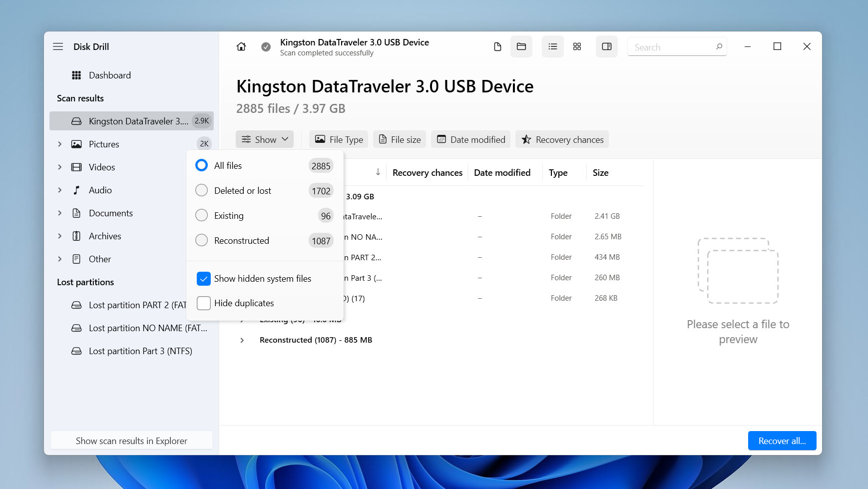Screen dimensions: 868x489
Task: Open the hamburger menu icon
Action: pos(58,46)
